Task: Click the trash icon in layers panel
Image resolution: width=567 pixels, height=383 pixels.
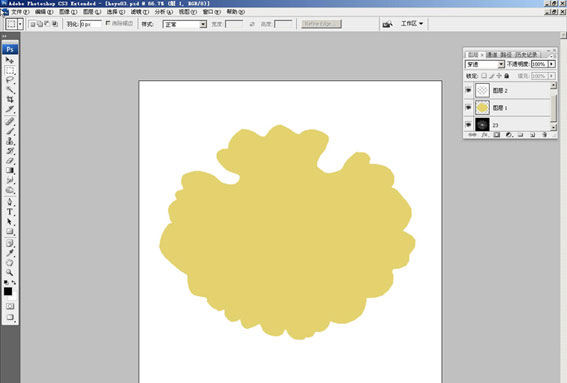Action: coord(545,135)
